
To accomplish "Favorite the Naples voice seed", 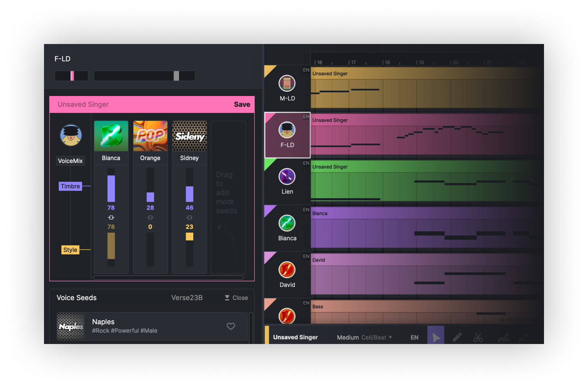I will pyautogui.click(x=231, y=326).
